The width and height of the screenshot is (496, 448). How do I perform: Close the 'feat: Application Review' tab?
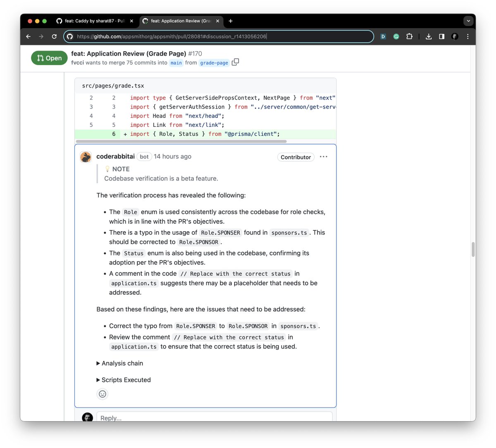click(217, 21)
